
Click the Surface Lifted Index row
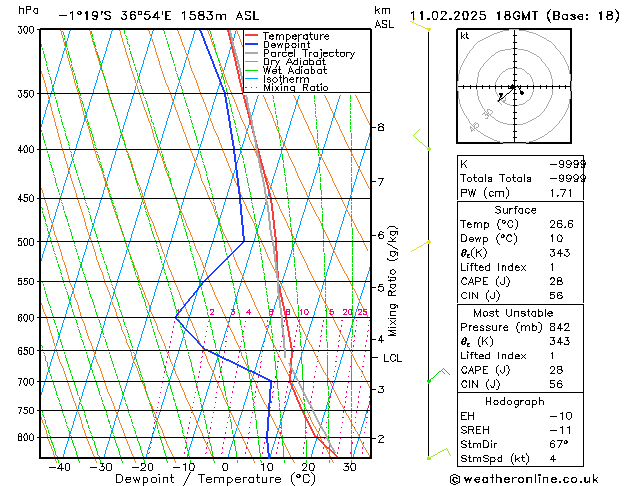click(x=520, y=267)
